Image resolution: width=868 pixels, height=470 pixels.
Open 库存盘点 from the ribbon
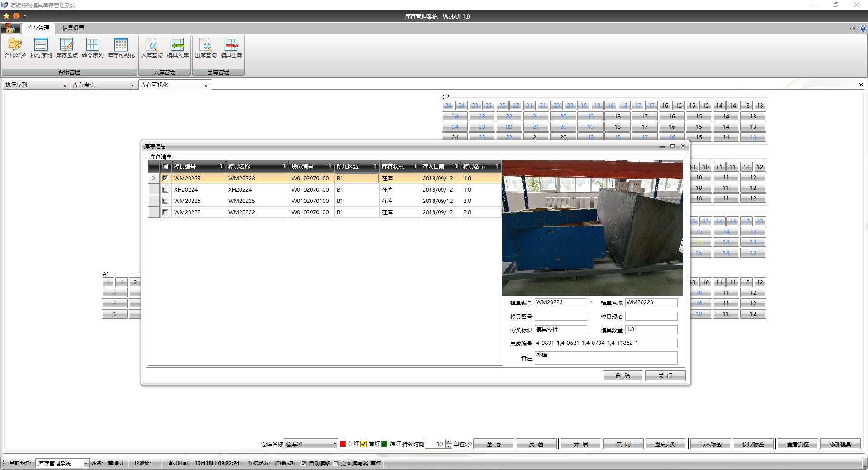click(x=66, y=48)
